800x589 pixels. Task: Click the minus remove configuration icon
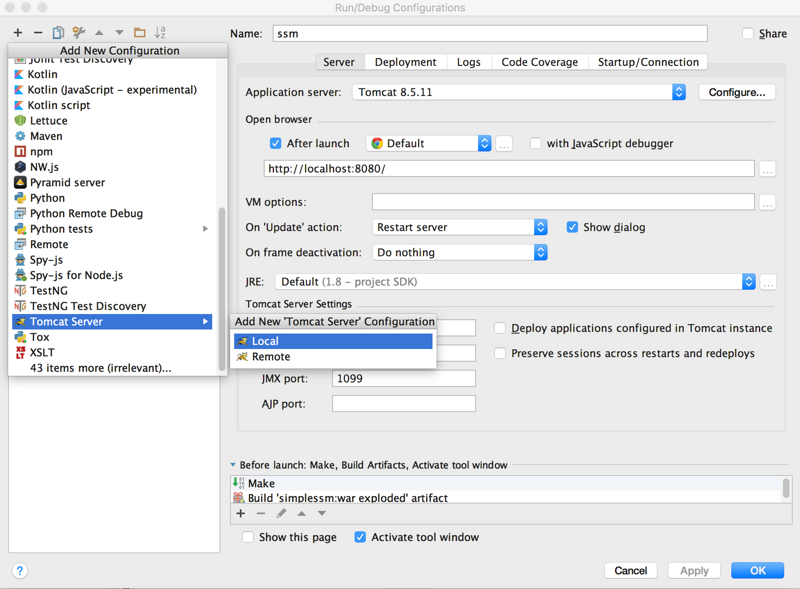38,33
